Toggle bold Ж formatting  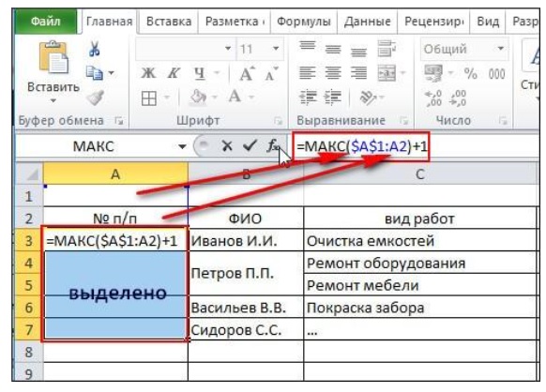(148, 73)
